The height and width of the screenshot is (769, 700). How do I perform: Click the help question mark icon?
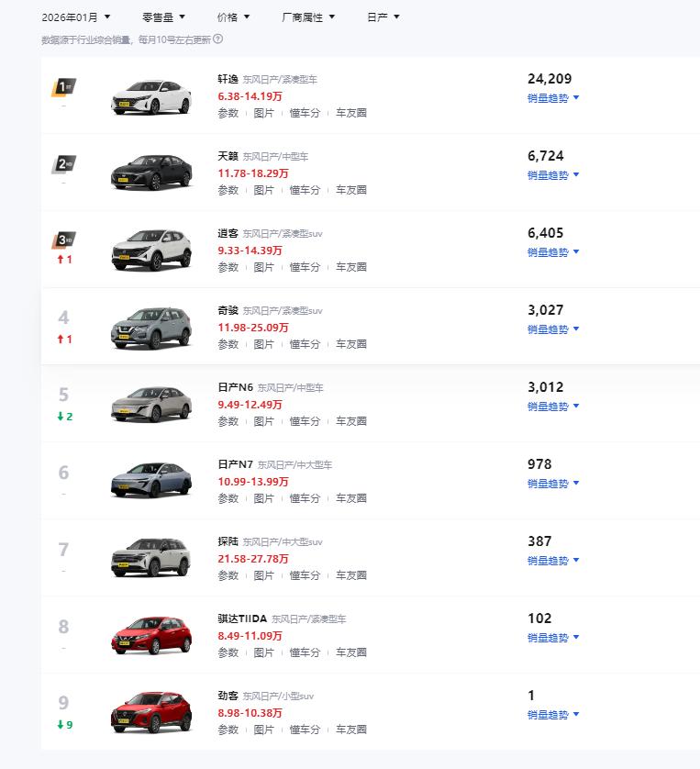[x=218, y=39]
